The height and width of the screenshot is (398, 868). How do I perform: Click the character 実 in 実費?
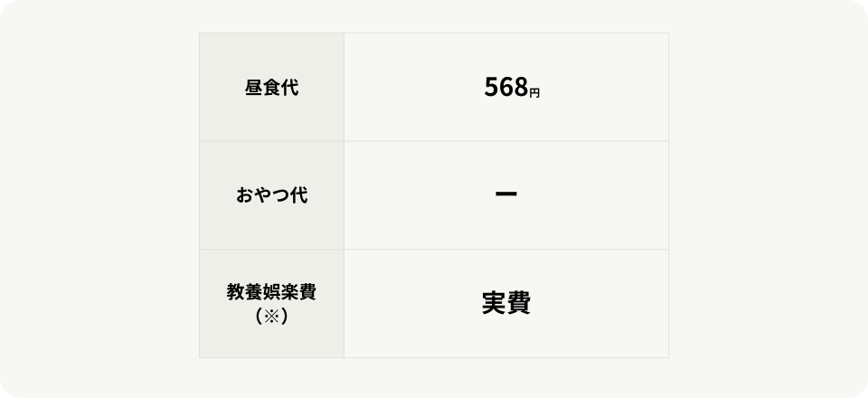click(494, 304)
